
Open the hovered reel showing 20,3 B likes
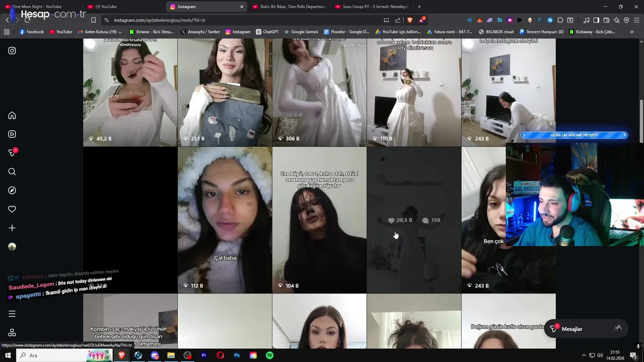click(x=414, y=220)
